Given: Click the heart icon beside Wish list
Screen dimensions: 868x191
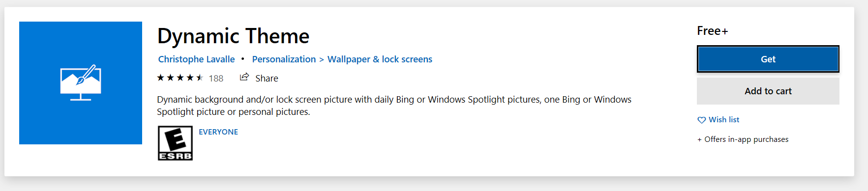Looking at the screenshot, I should 702,120.
